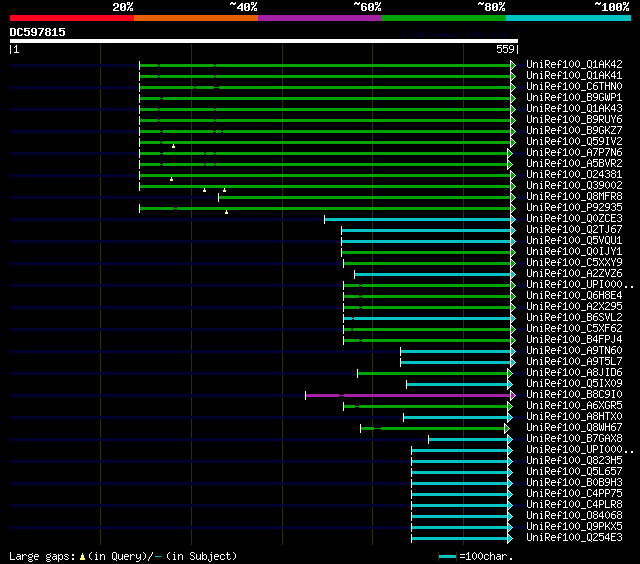Select the UniRef100_O24381 label
The width and height of the screenshot is (640, 564).
click(x=574, y=175)
